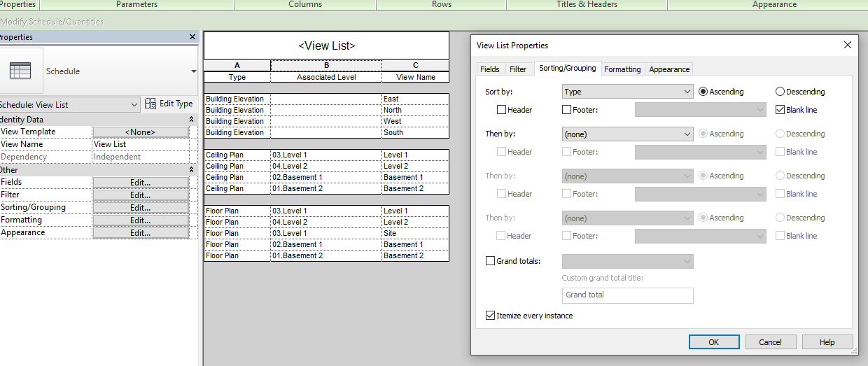Click Edit... button for Appearance property
868x366 pixels.
point(140,232)
